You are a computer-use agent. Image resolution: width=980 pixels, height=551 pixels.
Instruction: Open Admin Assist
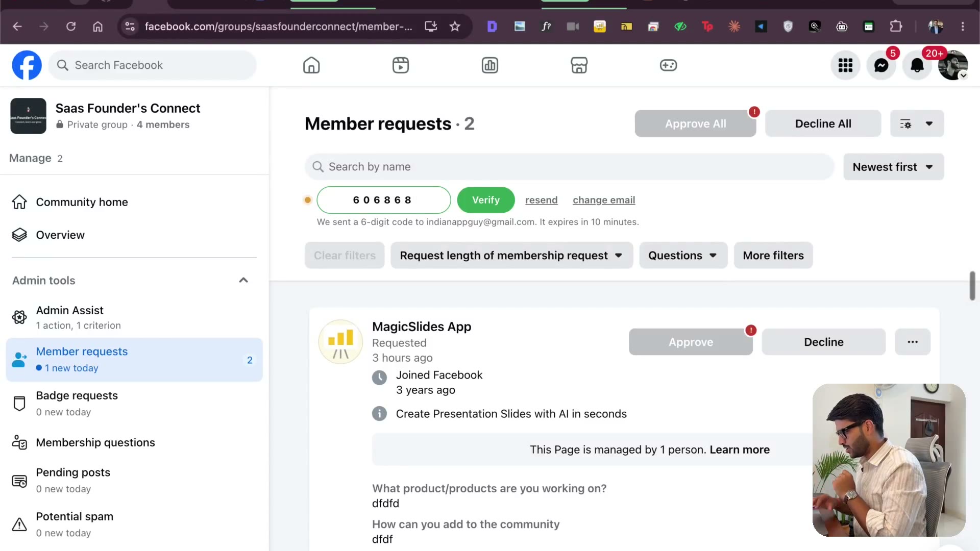(134, 317)
